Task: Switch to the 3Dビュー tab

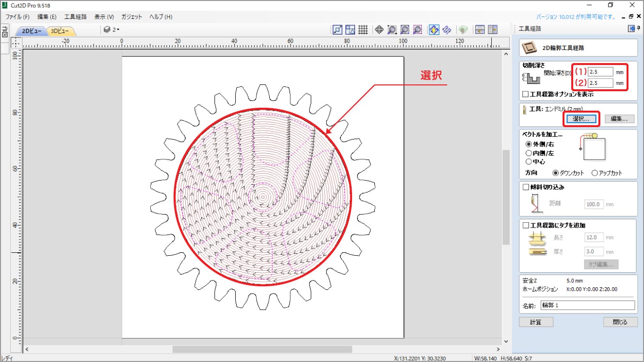Action: (x=60, y=31)
